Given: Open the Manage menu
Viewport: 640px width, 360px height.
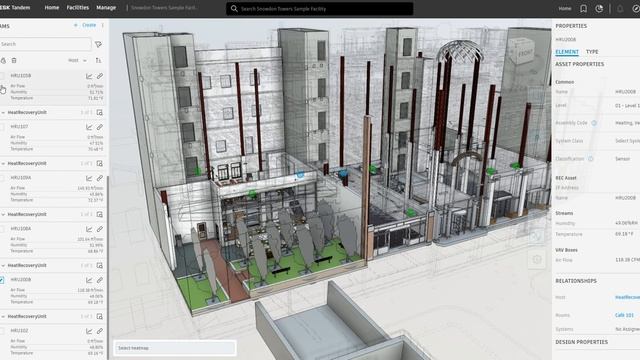Looking at the screenshot, I should [x=106, y=8].
